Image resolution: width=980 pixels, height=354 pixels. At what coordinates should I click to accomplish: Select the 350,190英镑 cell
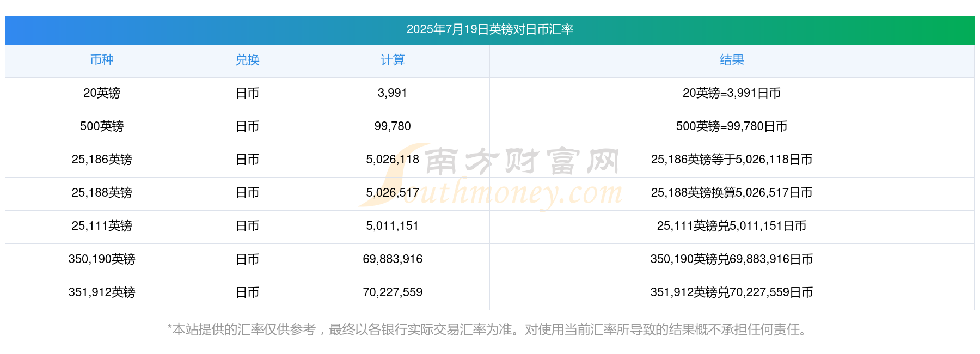coord(102,259)
